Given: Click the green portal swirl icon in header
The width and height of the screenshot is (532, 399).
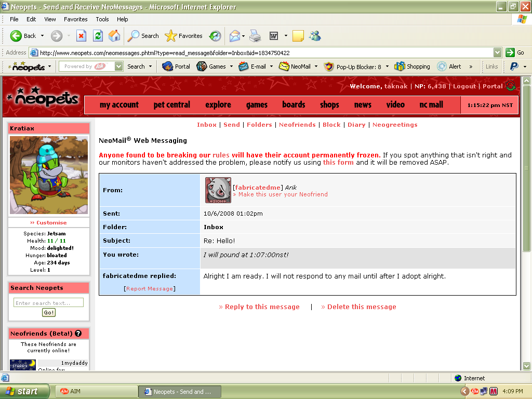Looking at the screenshot, I should [x=510, y=86].
